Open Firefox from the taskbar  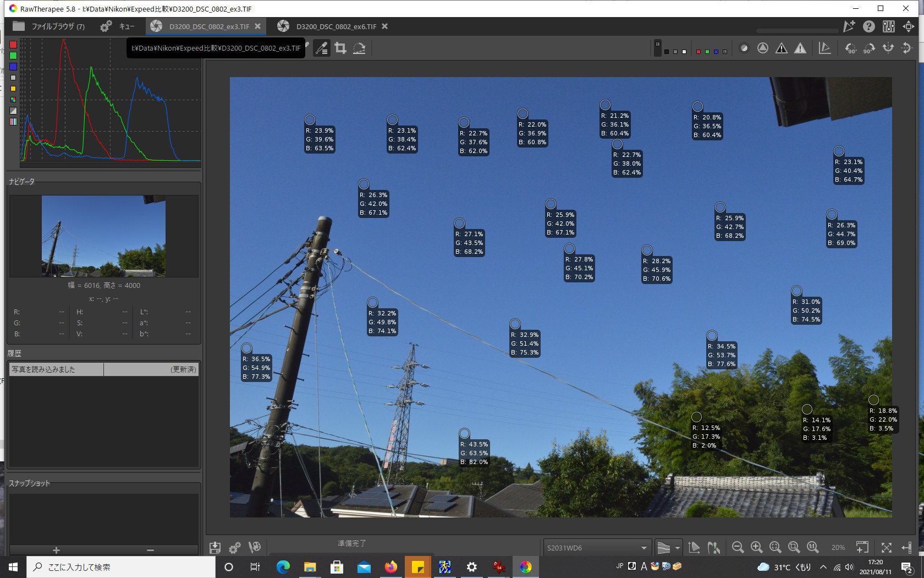point(391,566)
